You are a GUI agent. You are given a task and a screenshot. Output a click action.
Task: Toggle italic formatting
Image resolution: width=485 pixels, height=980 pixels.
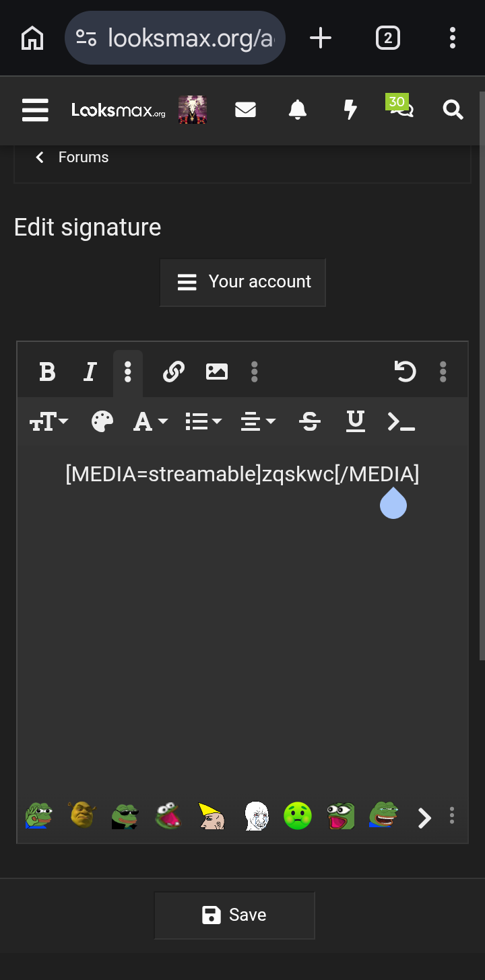(x=90, y=372)
